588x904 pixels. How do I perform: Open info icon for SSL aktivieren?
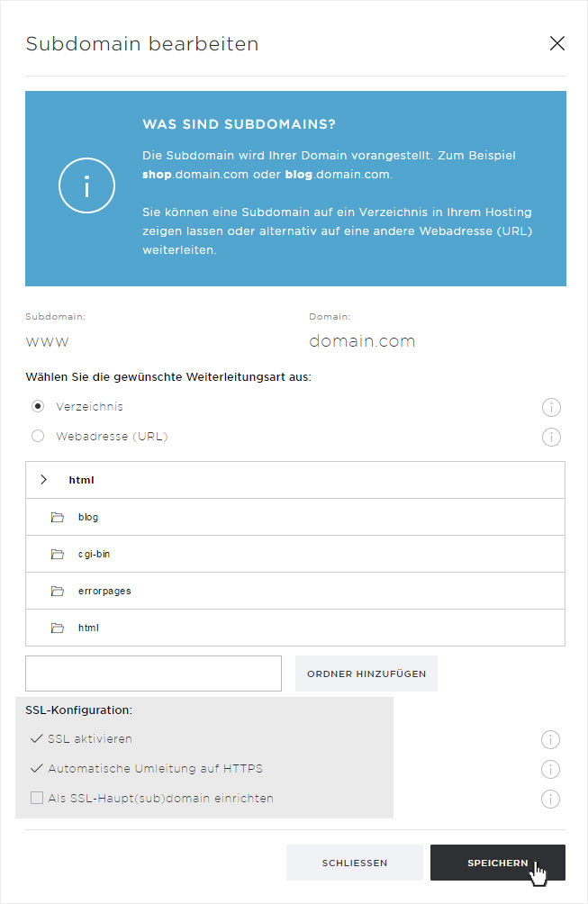(550, 740)
